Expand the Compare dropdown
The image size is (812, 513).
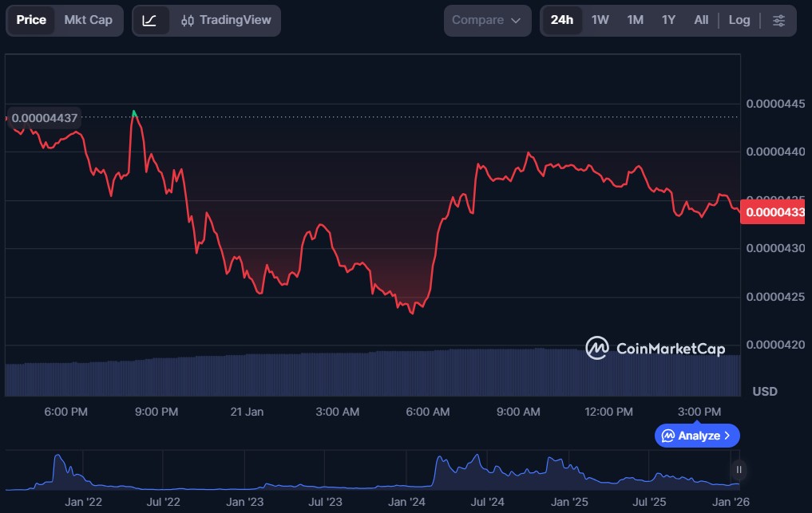click(486, 20)
